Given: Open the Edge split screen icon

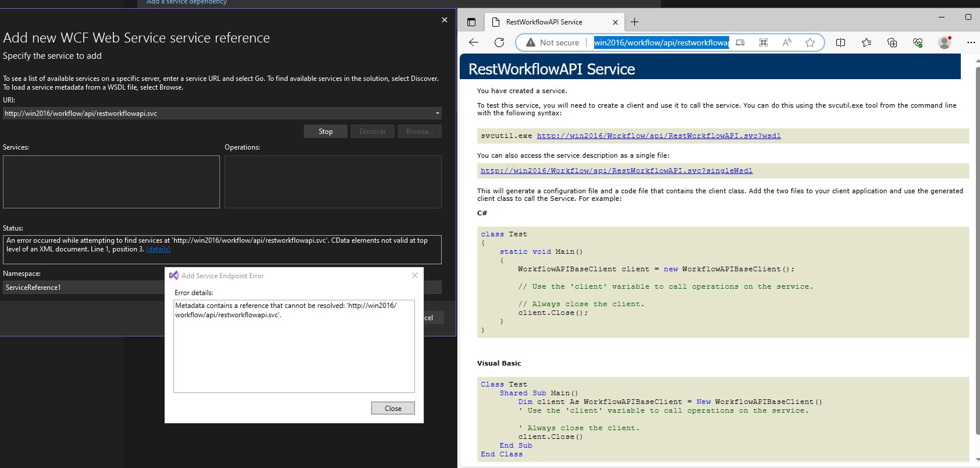Looking at the screenshot, I should pos(840,42).
